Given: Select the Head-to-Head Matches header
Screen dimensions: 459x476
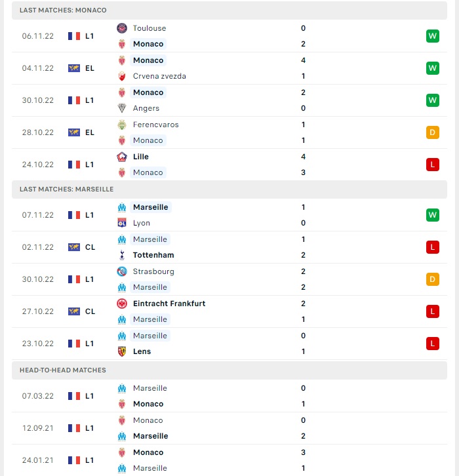Looking at the screenshot, I should tap(229, 370).
